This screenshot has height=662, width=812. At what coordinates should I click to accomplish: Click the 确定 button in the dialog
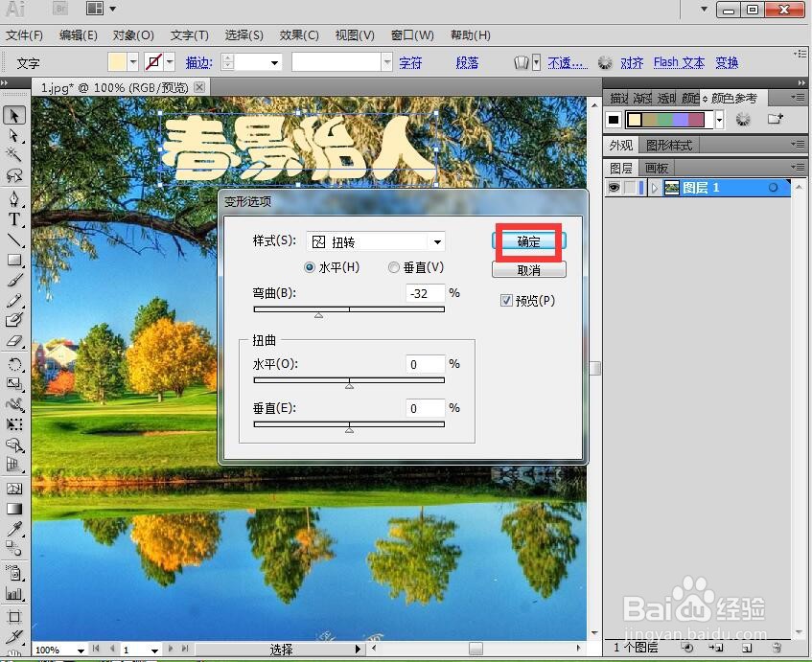tap(528, 241)
